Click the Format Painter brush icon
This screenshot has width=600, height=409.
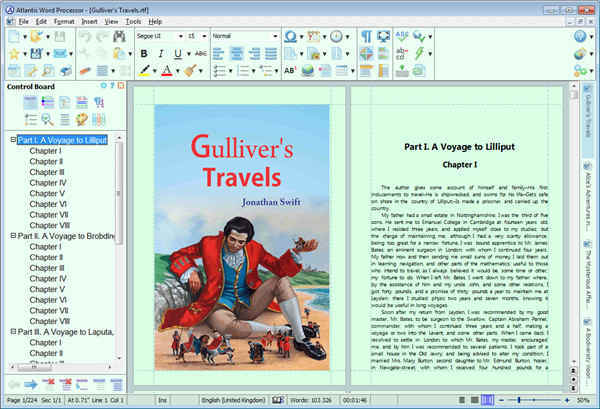click(x=190, y=70)
